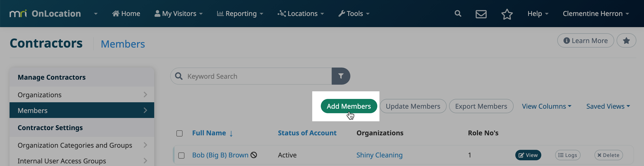Image resolution: width=644 pixels, height=166 pixels.
Task: Bookmark page with solid star button
Action: (x=626, y=41)
